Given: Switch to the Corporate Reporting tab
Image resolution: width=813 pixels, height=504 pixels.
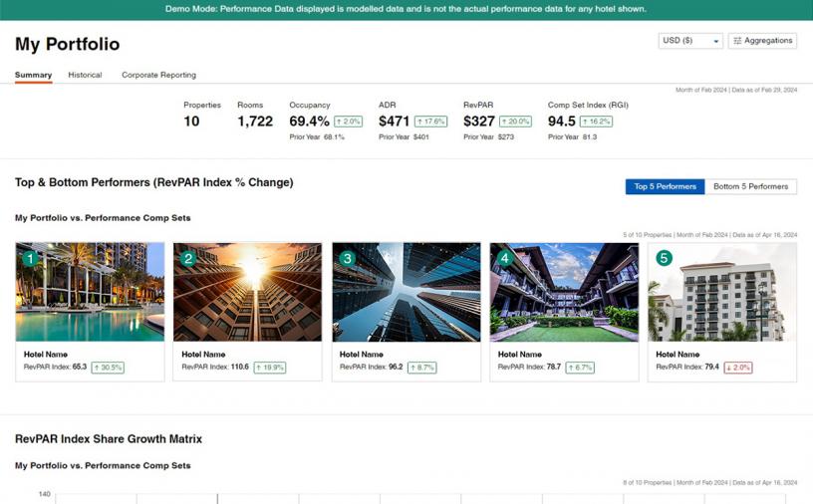Looking at the screenshot, I should [158, 75].
